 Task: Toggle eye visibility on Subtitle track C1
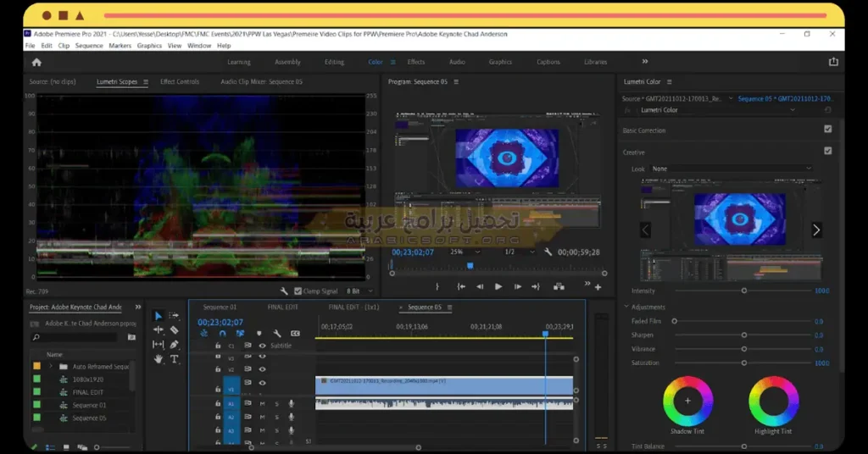[x=263, y=346]
